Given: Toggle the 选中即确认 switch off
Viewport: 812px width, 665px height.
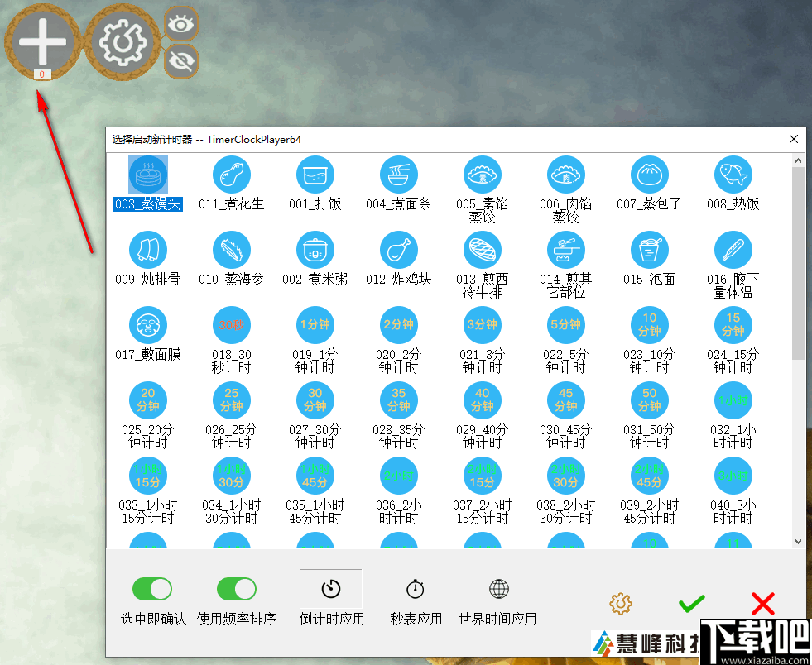Looking at the screenshot, I should point(152,589).
